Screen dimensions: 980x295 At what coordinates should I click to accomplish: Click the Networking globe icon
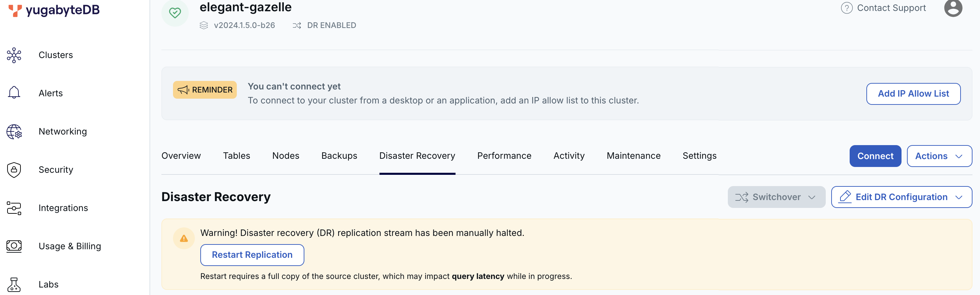coord(14,132)
